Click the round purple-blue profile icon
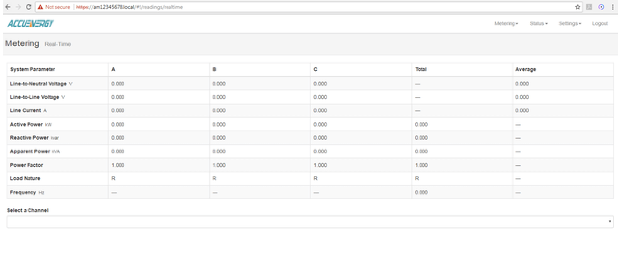644x257 pixels. 601,7
